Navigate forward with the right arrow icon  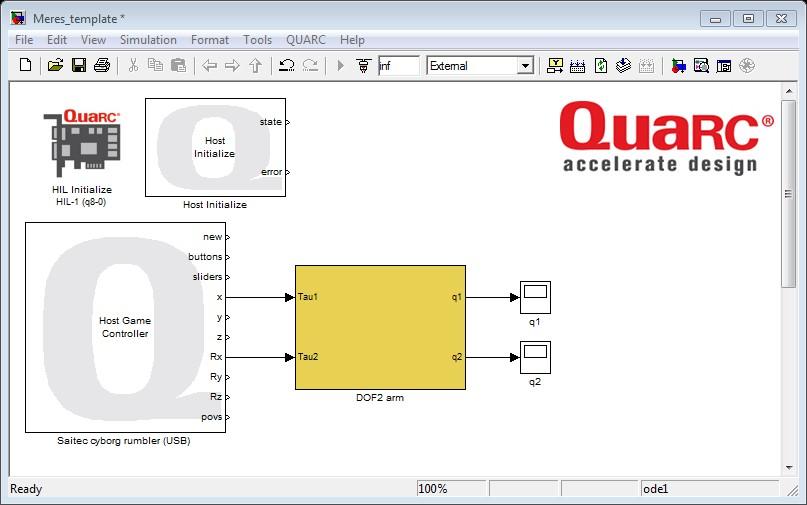pyautogui.click(x=233, y=65)
